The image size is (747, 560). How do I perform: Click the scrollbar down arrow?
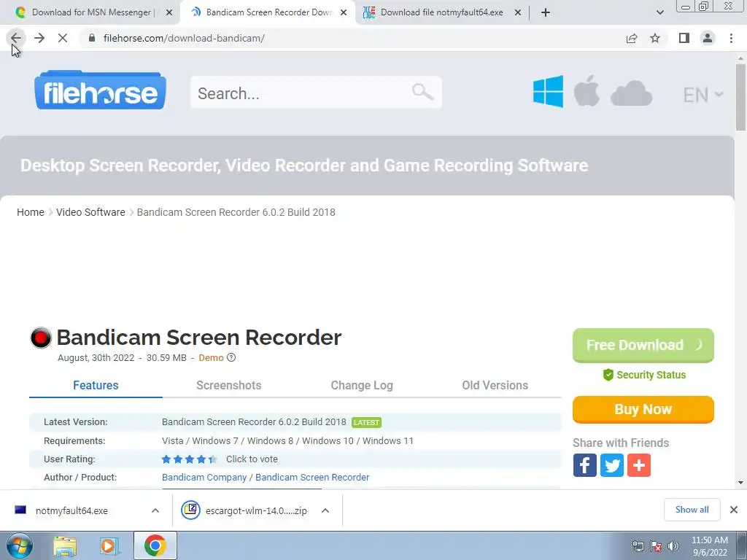[x=740, y=483]
